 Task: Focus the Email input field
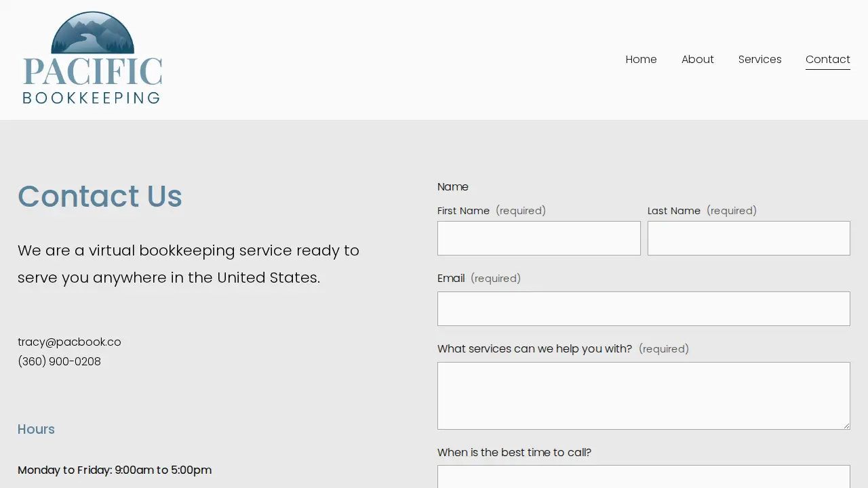click(644, 308)
